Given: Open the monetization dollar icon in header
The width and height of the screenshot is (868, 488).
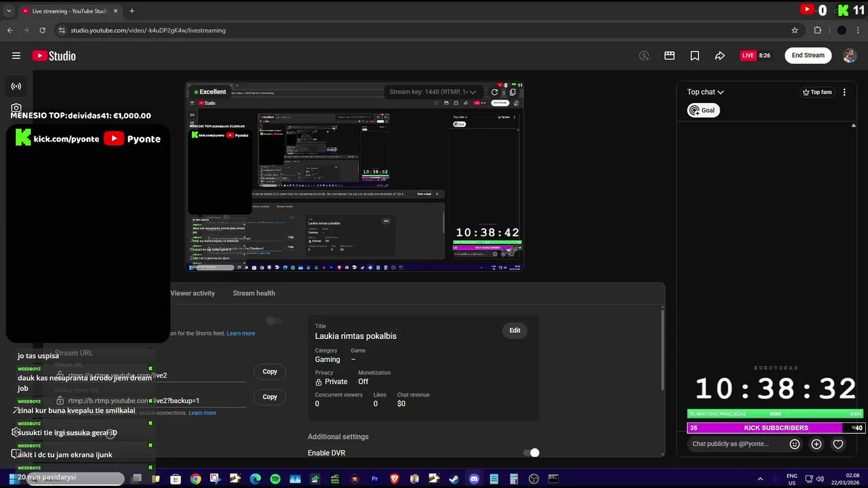Looking at the screenshot, I should pyautogui.click(x=644, y=56).
